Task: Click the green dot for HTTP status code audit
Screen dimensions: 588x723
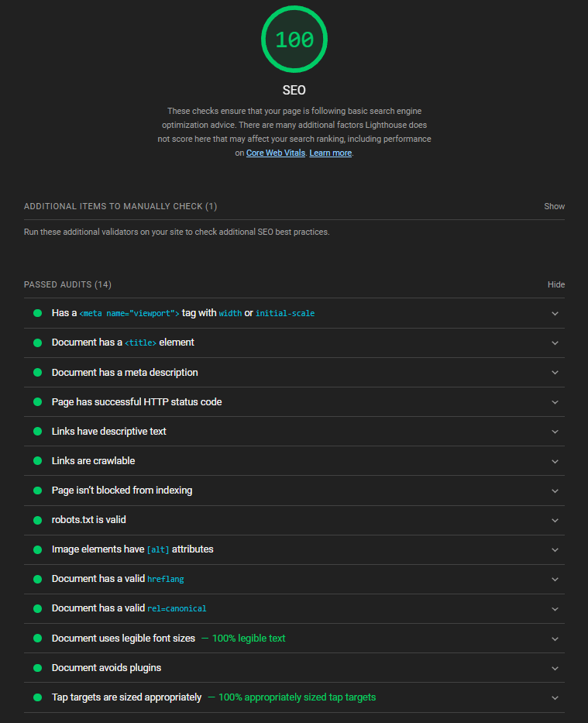Action: [38, 402]
